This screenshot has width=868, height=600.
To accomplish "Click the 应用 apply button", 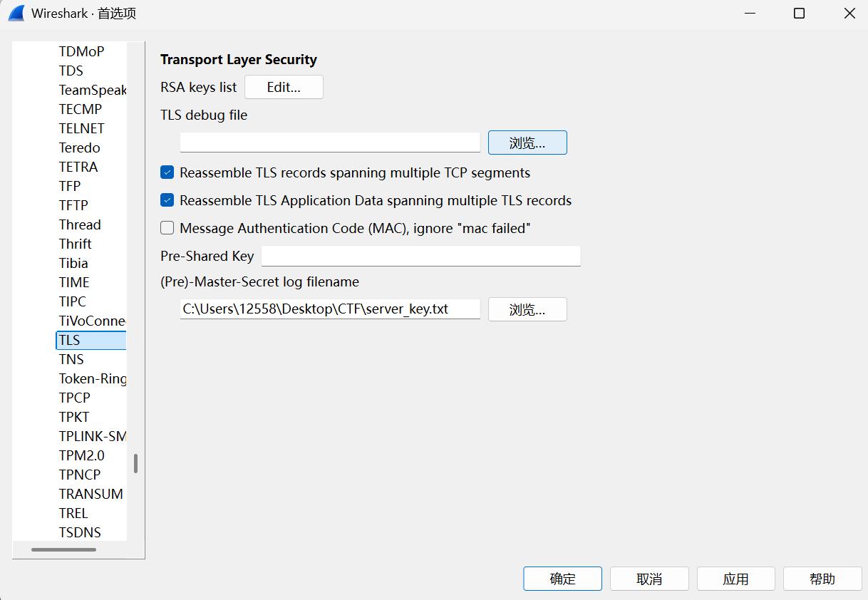I will (x=735, y=579).
